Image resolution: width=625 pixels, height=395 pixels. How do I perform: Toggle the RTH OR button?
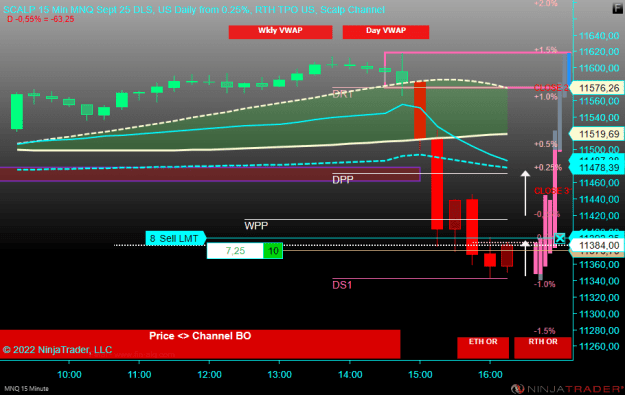[x=542, y=348]
